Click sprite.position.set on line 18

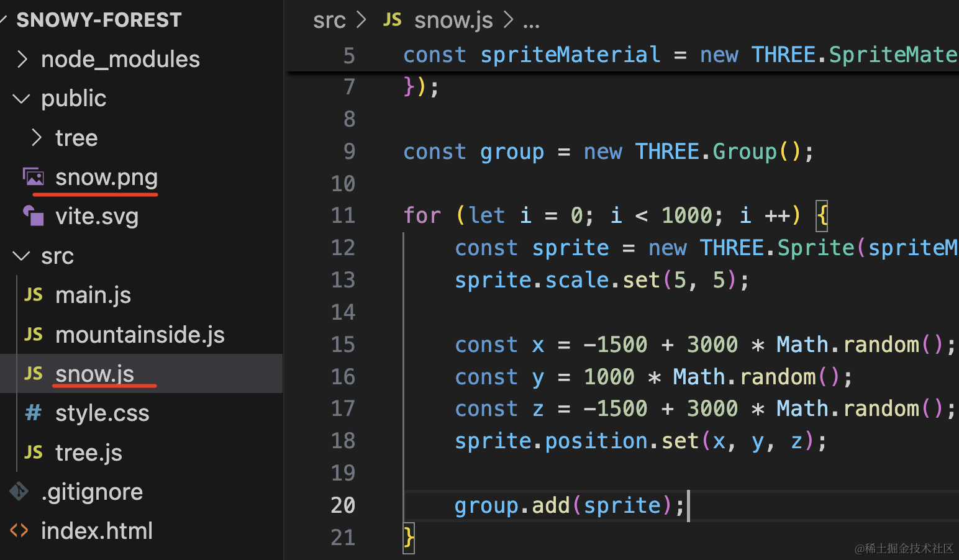[576, 441]
